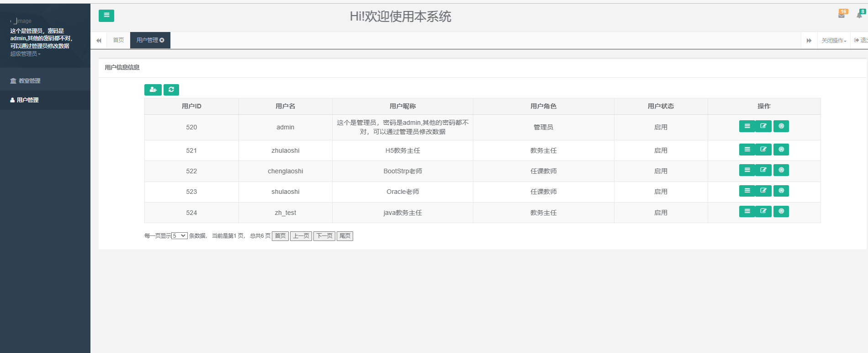This screenshot has width=868, height=353.
Task: Open the 关闭操作 dropdown menu
Action: pos(834,41)
